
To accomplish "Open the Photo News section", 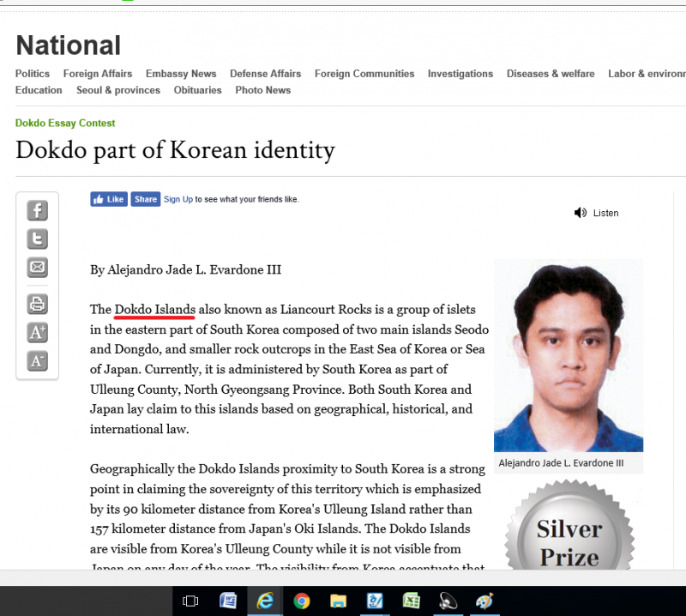I will (262, 90).
